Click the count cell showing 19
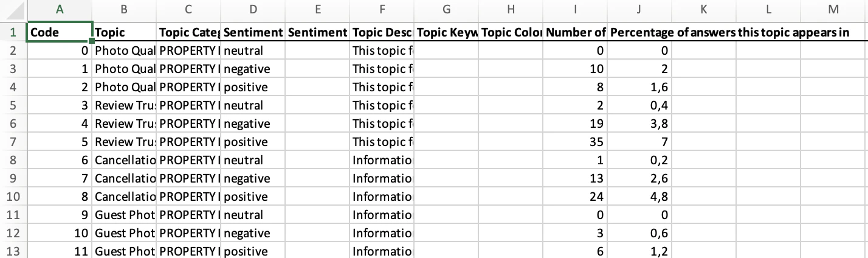 click(575, 124)
